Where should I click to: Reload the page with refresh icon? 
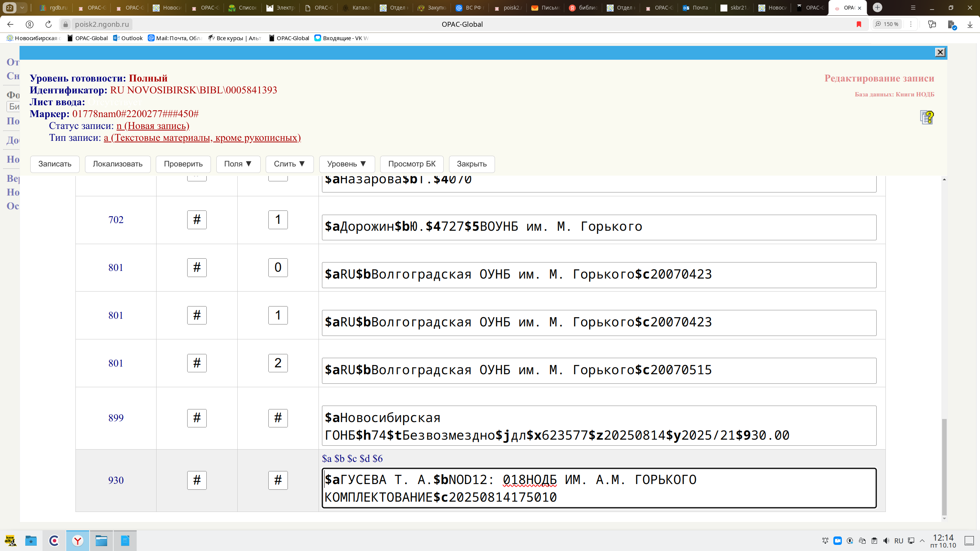pyautogui.click(x=48, y=24)
